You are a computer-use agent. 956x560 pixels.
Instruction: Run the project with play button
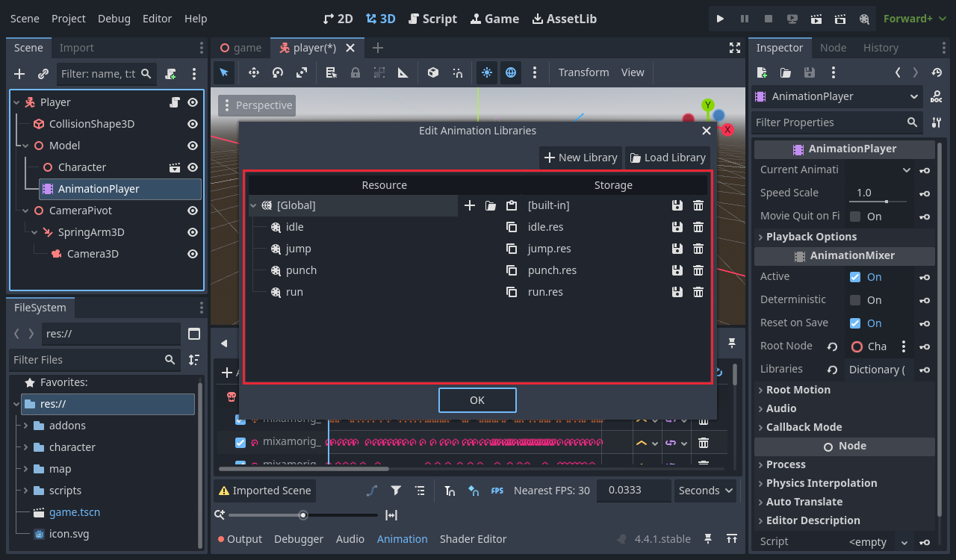(x=720, y=19)
